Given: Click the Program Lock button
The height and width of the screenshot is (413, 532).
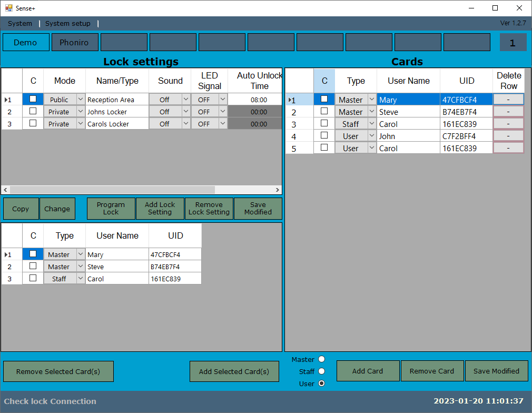Looking at the screenshot, I should tap(111, 209).
